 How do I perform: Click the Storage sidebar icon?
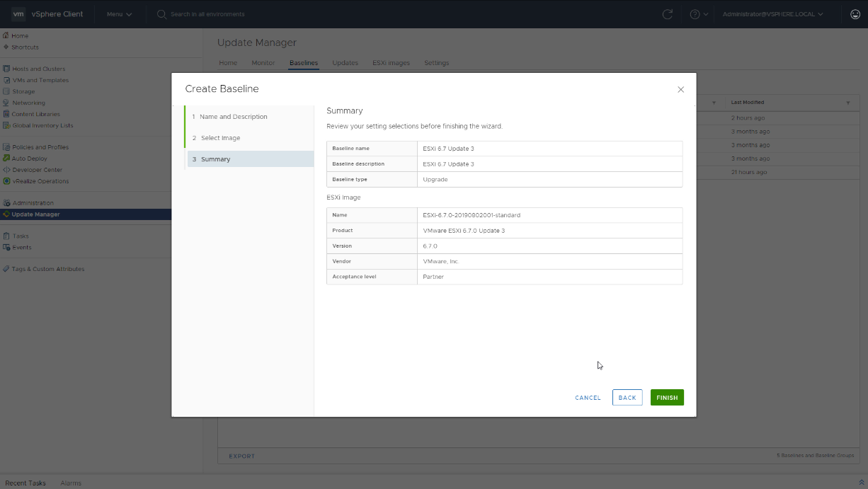click(6, 91)
